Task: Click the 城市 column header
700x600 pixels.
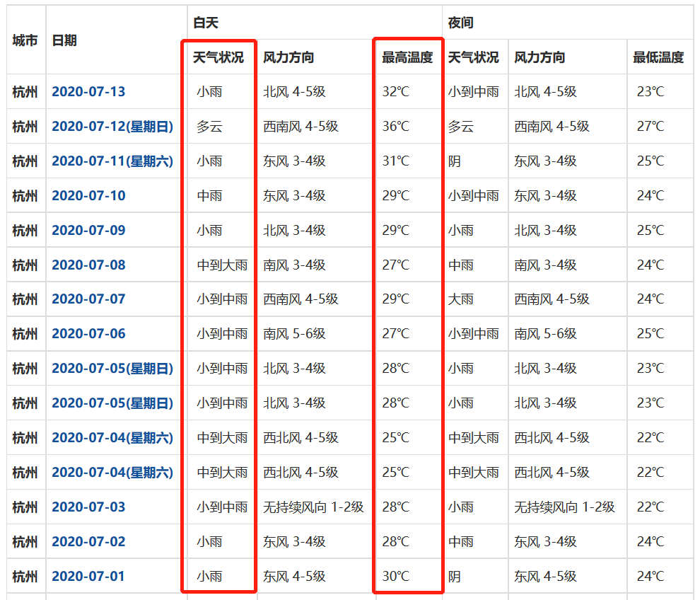Action: tap(25, 40)
